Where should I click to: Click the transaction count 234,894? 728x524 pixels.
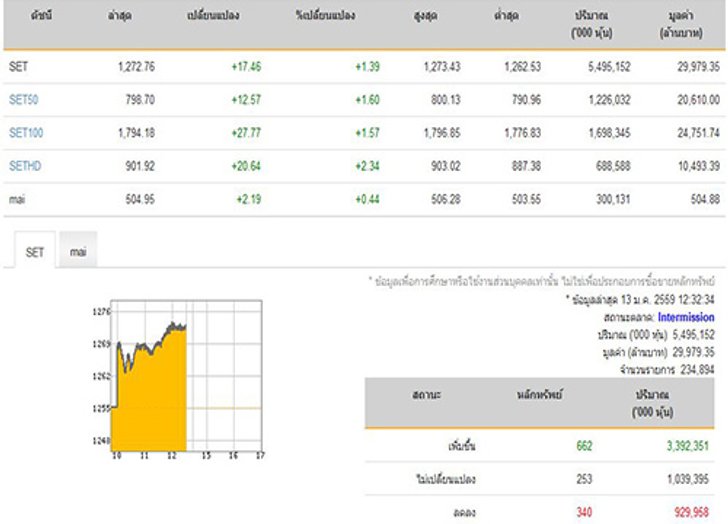697,370
